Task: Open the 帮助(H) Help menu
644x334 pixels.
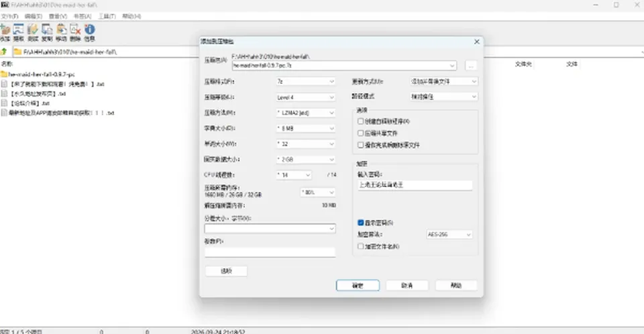Action: (131, 17)
